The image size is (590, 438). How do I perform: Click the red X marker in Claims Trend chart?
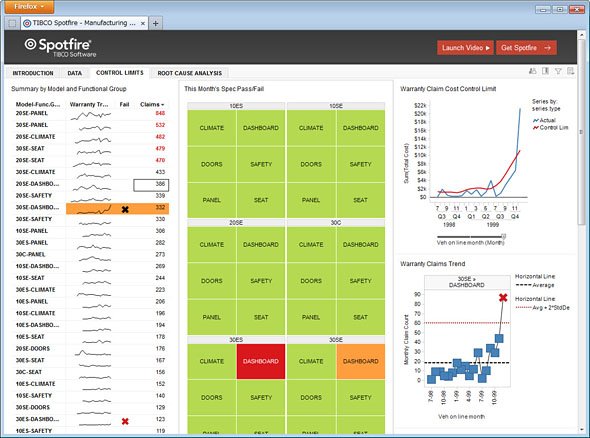[x=503, y=298]
